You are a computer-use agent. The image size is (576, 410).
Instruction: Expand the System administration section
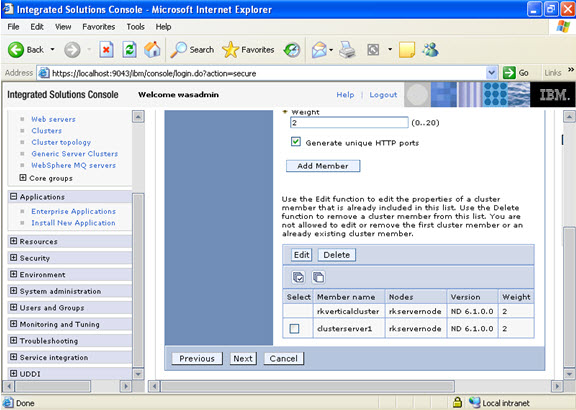(x=14, y=291)
